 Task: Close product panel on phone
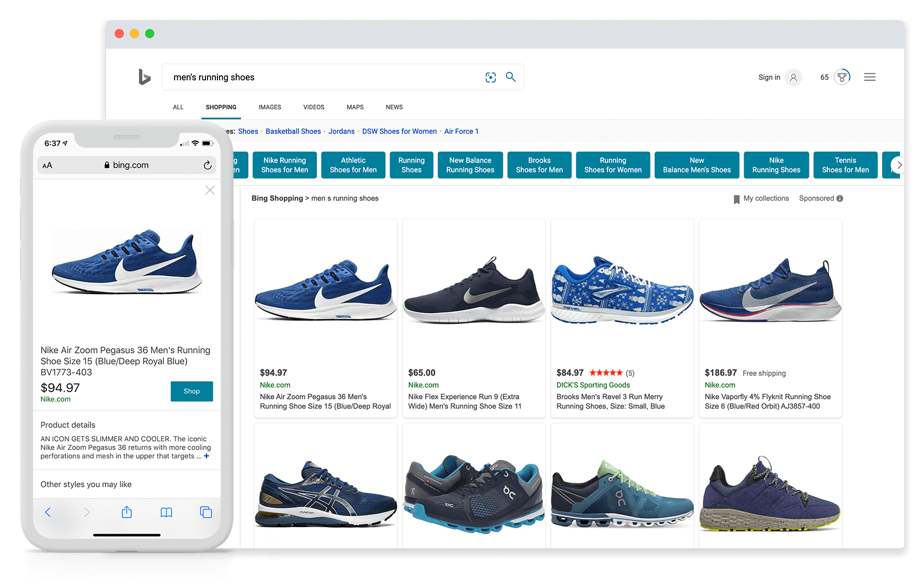click(x=210, y=190)
